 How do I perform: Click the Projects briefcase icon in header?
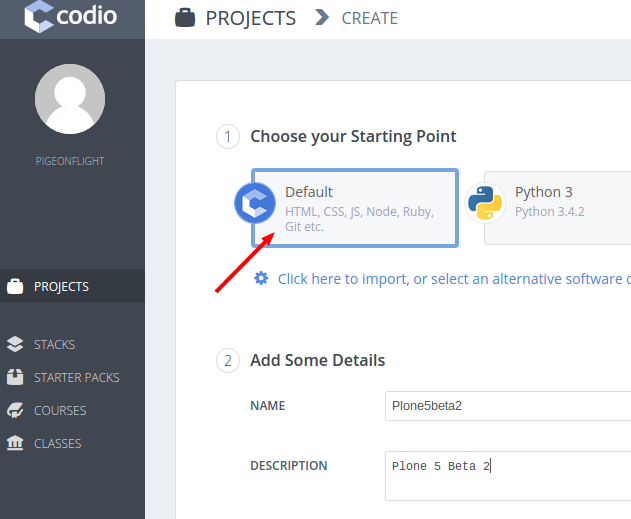[x=185, y=18]
